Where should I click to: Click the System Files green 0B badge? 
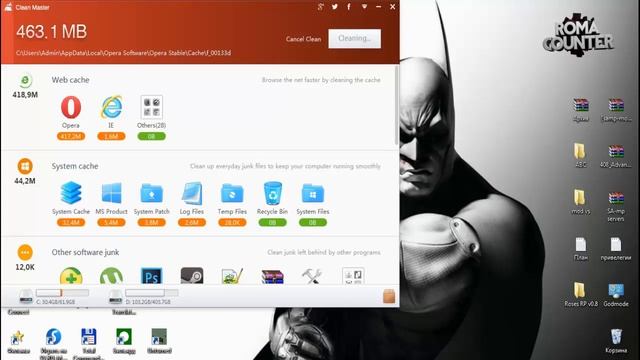pyautogui.click(x=313, y=222)
